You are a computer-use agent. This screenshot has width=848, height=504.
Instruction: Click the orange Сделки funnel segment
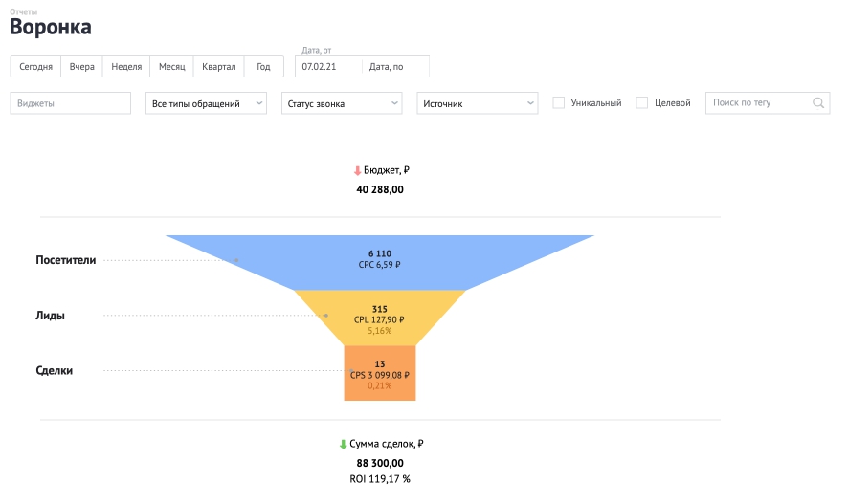pyautogui.click(x=380, y=373)
